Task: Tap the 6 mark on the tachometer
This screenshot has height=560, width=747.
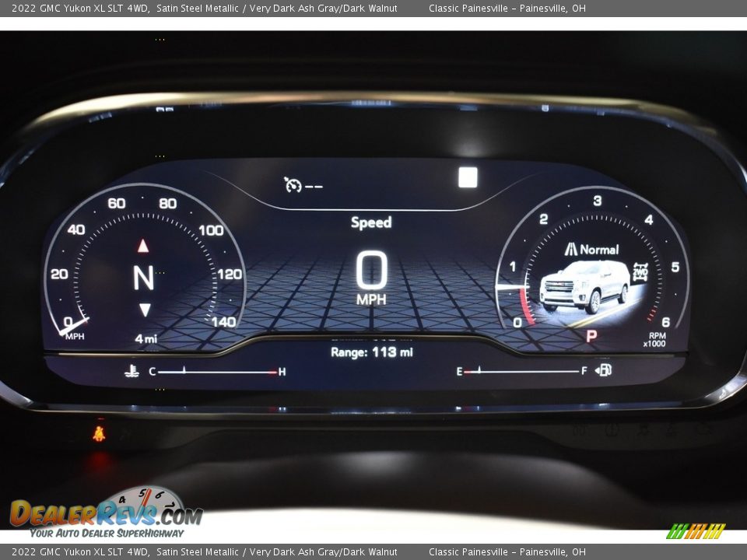Action: pos(665,322)
